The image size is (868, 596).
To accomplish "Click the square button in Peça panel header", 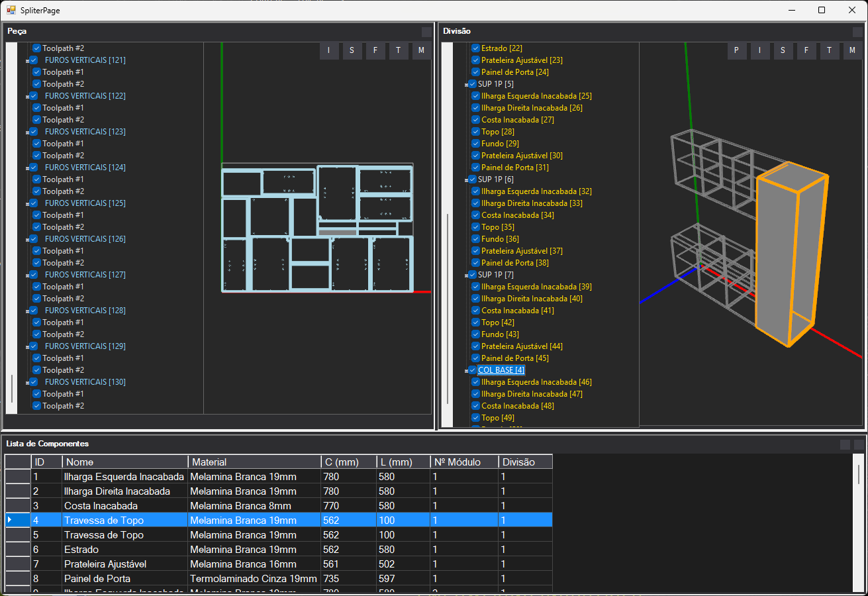I will [426, 32].
